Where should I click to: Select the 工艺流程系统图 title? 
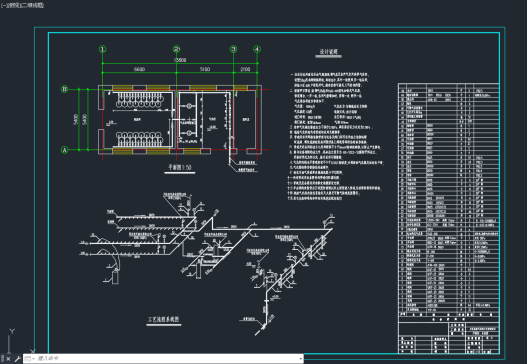(164, 319)
